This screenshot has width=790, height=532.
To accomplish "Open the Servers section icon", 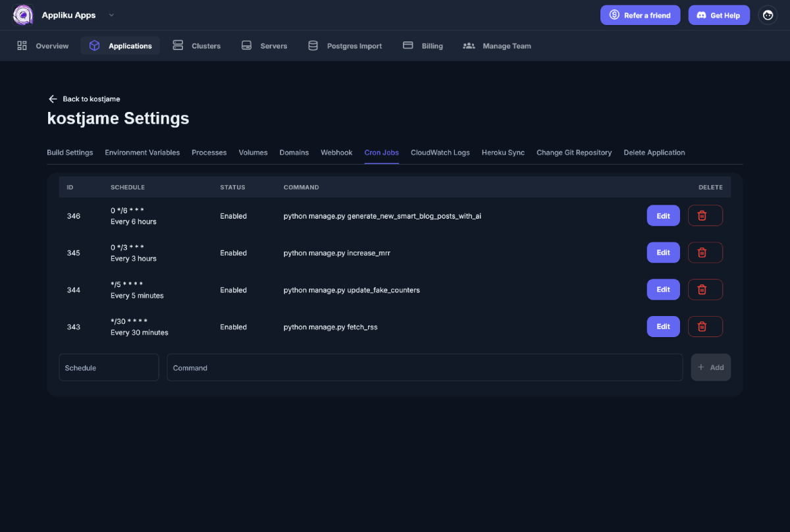I will pos(246,45).
